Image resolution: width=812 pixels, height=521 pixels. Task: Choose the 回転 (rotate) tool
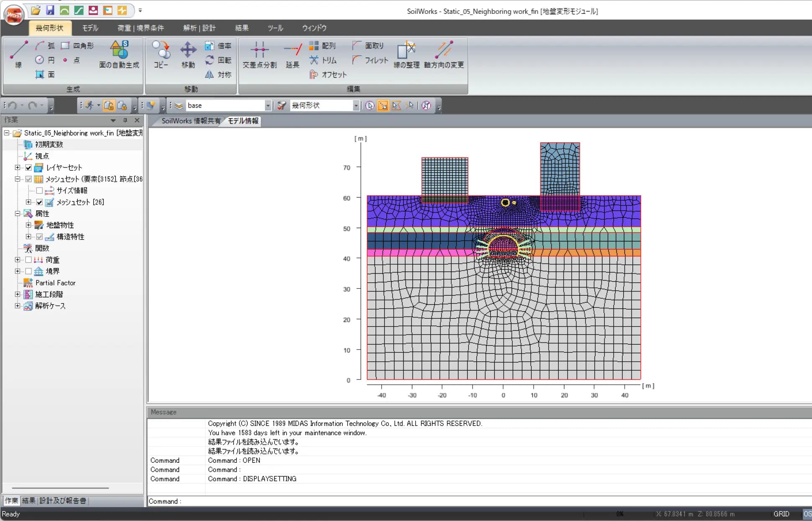coord(218,60)
